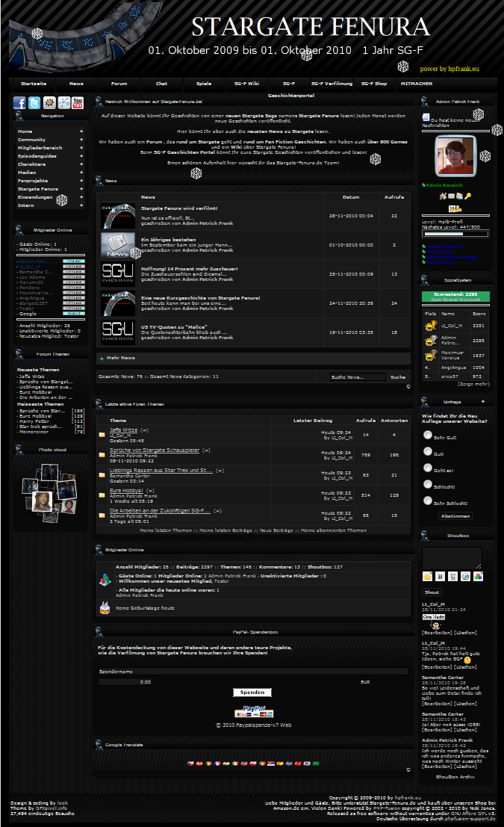Click the 'Suche News' search field
Viewport: 504px width, 827px height.
point(358,377)
